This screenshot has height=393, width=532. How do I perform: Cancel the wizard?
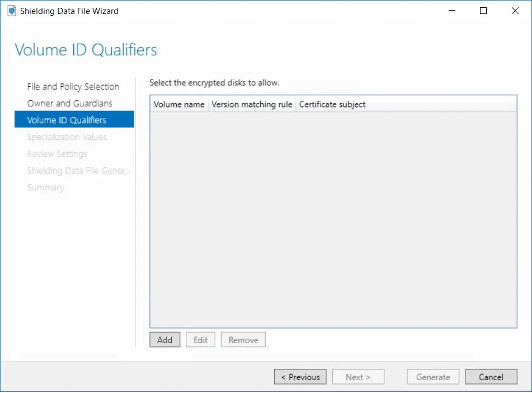tap(491, 377)
